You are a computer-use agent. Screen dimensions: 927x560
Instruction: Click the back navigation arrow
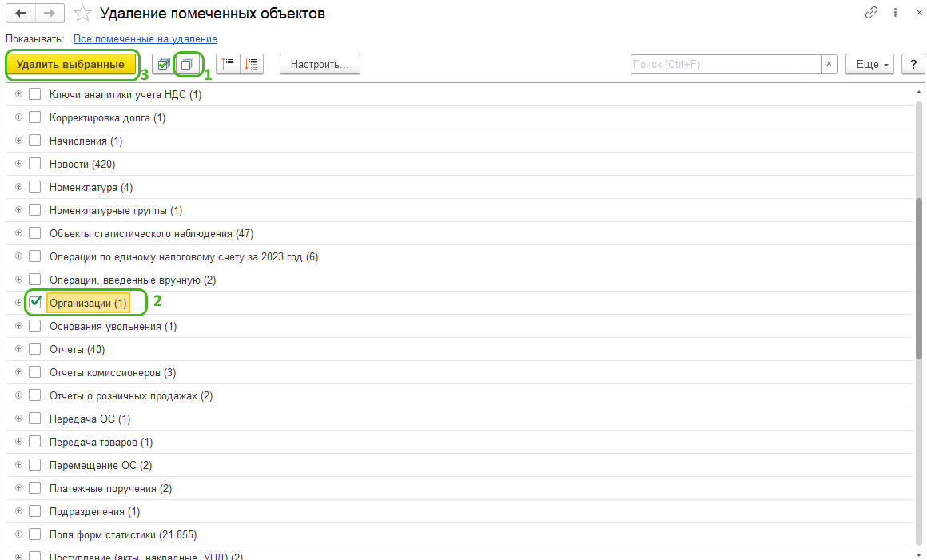click(21, 14)
